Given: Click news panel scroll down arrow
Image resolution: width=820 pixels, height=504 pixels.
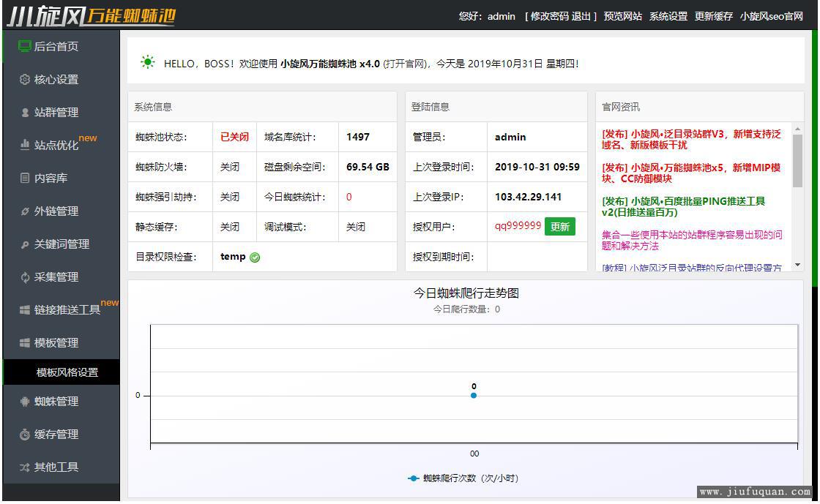Looking at the screenshot, I should point(797,266).
